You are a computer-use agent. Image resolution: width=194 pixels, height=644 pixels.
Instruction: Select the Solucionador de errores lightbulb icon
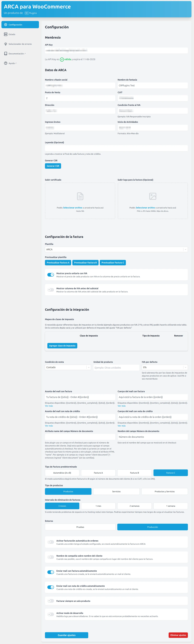[6, 44]
